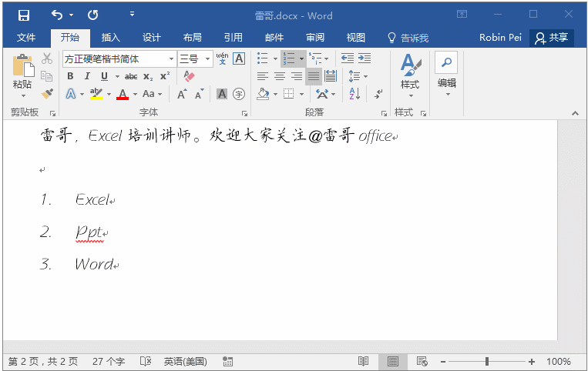Switch to the 邮件 tab
The width and height of the screenshot is (588, 371).
click(274, 38)
